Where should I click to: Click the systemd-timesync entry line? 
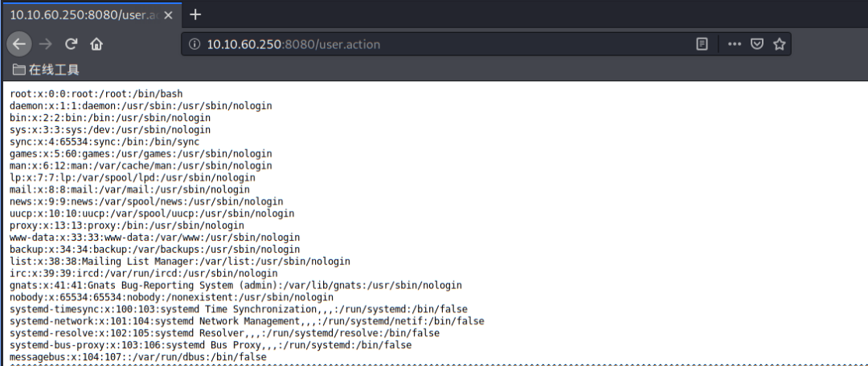coord(239,309)
